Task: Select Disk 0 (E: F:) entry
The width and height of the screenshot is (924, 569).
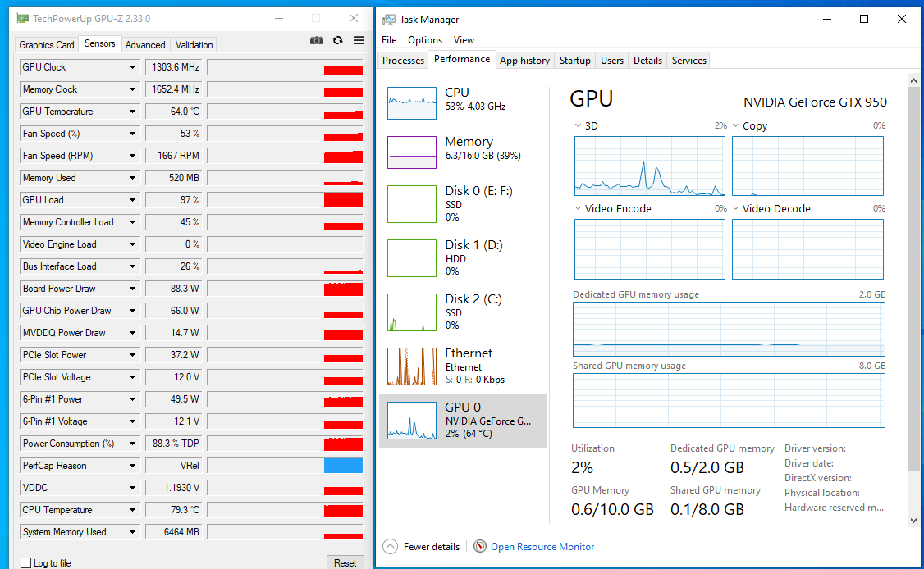Action: pyautogui.click(x=463, y=204)
